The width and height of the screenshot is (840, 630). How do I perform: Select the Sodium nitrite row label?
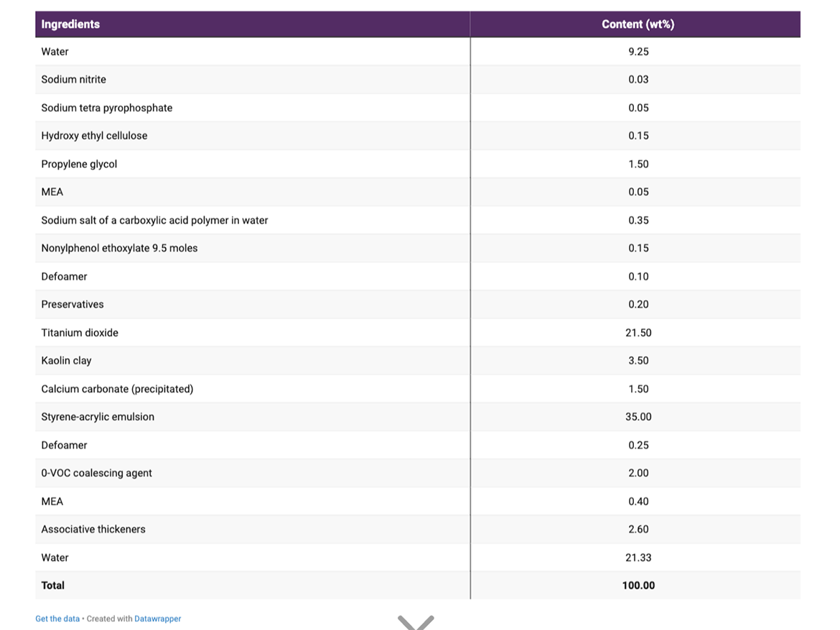pos(73,79)
